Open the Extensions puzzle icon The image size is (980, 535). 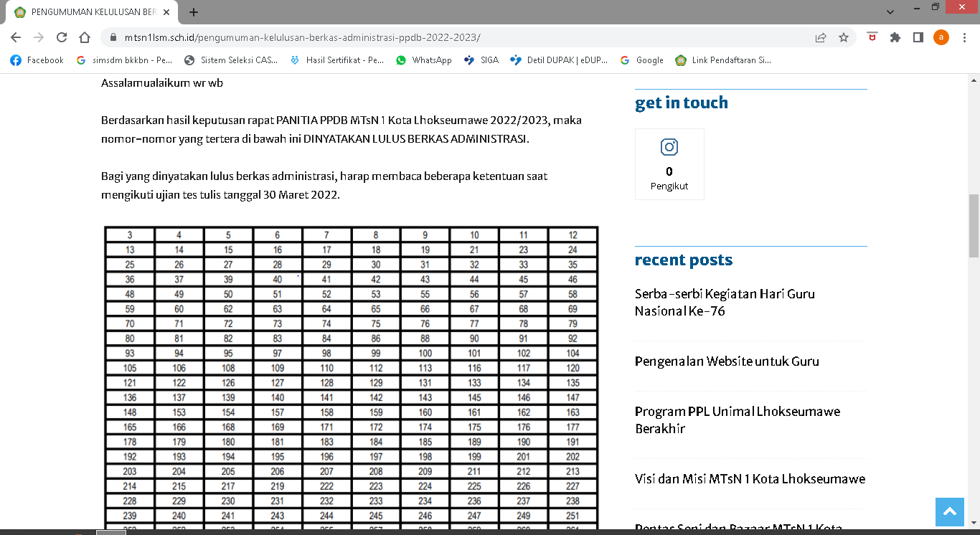(x=895, y=37)
